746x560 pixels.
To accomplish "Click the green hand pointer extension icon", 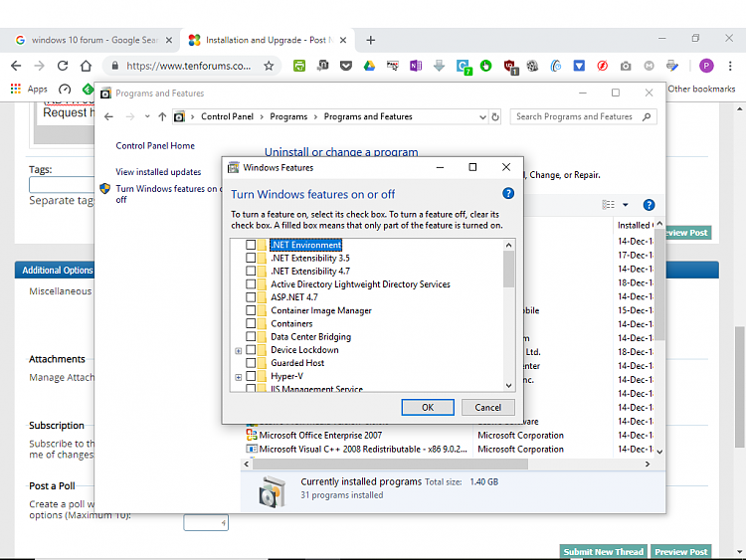I will click(485, 66).
